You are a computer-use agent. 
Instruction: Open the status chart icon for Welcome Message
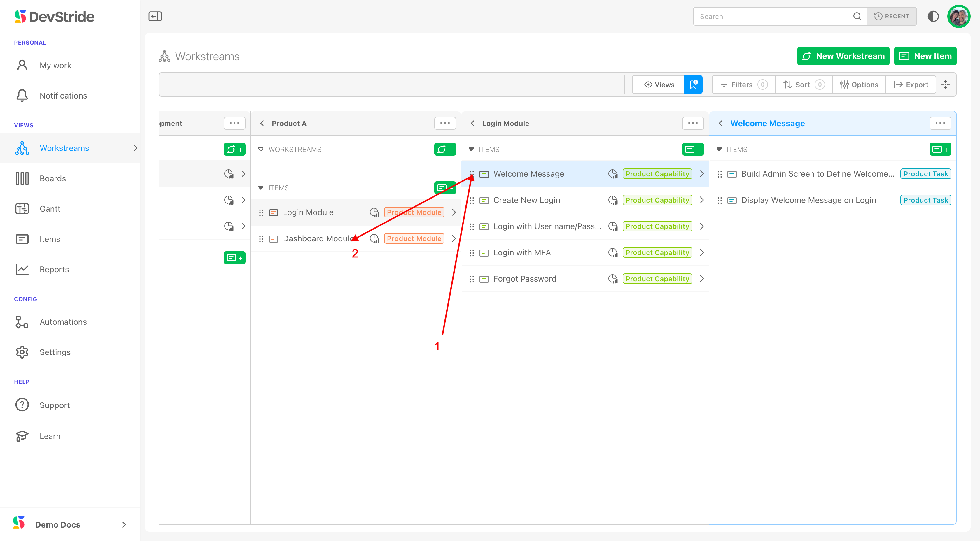(612, 174)
